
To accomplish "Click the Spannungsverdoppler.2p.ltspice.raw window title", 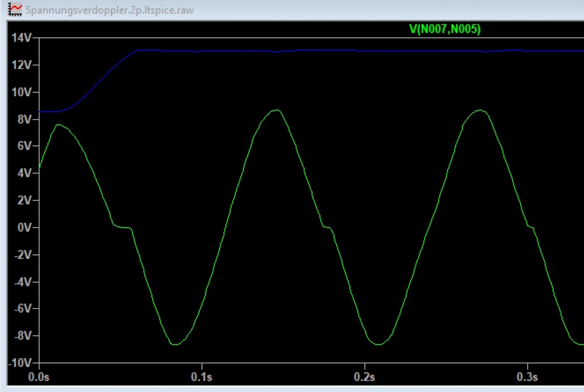I will pos(110,10).
